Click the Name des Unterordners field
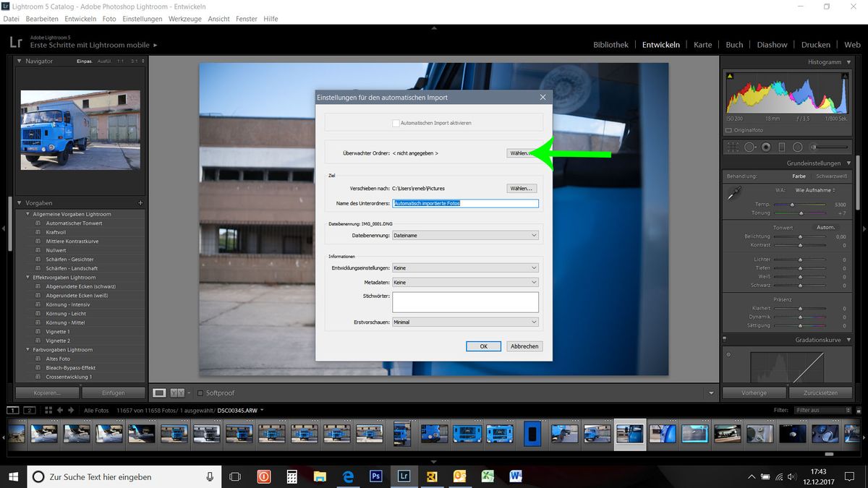 point(465,204)
